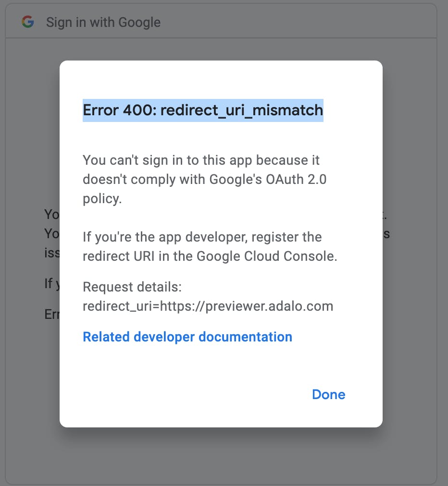Click the highlighted "Error 400: redirect_uri_mismatch" heading
The image size is (448, 486).
[x=202, y=110]
